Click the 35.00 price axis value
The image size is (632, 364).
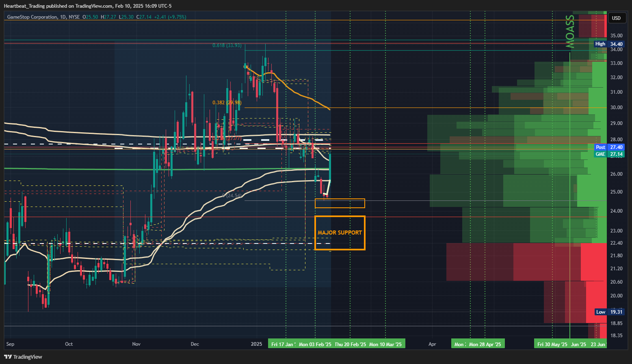[616, 36]
